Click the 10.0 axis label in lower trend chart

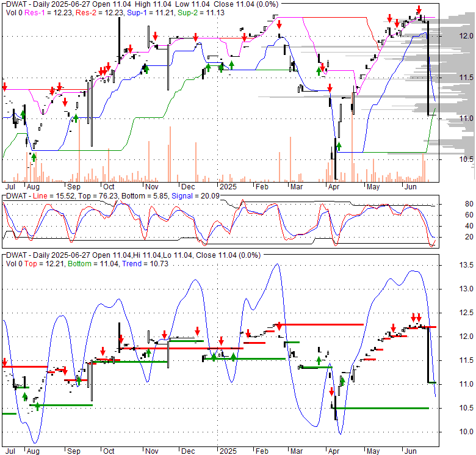tap(466, 432)
